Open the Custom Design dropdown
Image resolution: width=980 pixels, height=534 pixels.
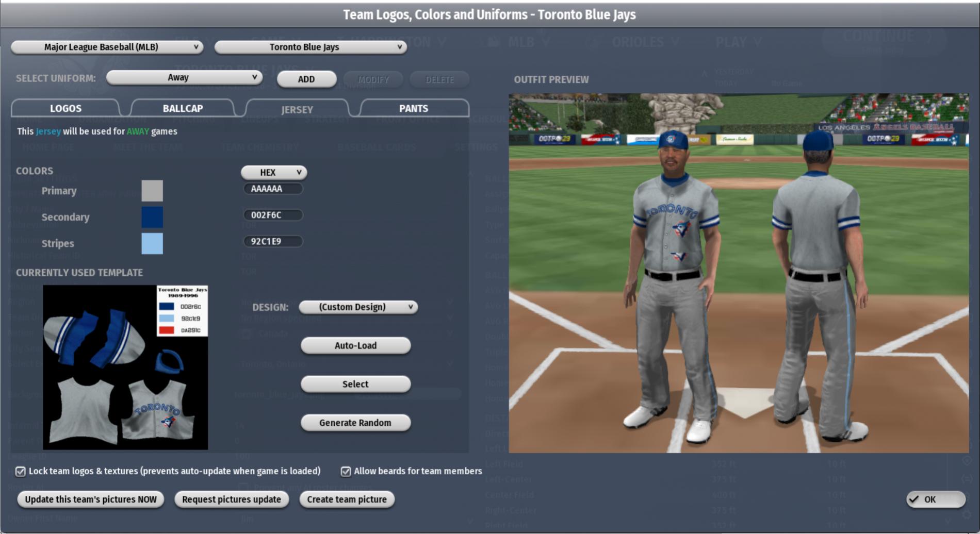point(358,307)
